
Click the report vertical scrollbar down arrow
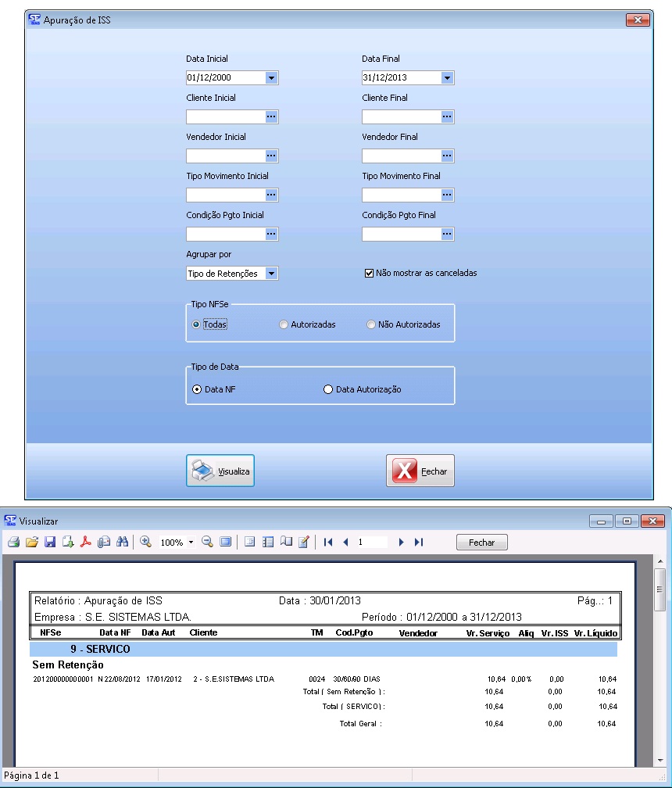click(x=660, y=761)
